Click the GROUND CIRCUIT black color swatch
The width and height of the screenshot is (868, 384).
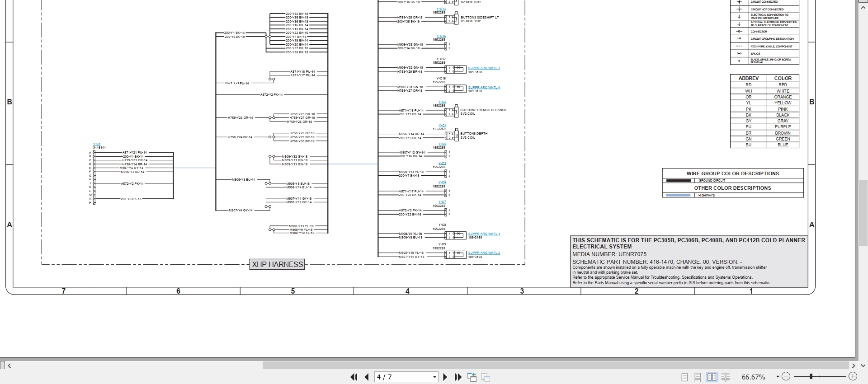tap(679, 181)
